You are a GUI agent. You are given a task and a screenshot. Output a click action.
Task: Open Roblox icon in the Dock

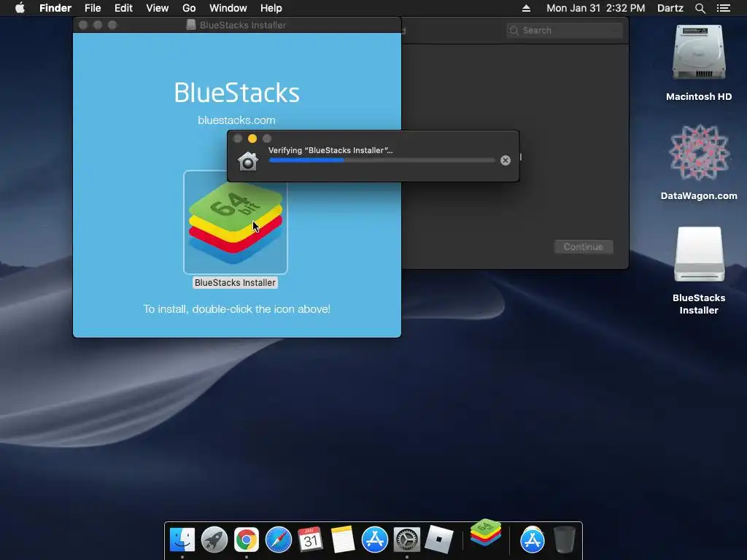pyautogui.click(x=438, y=540)
